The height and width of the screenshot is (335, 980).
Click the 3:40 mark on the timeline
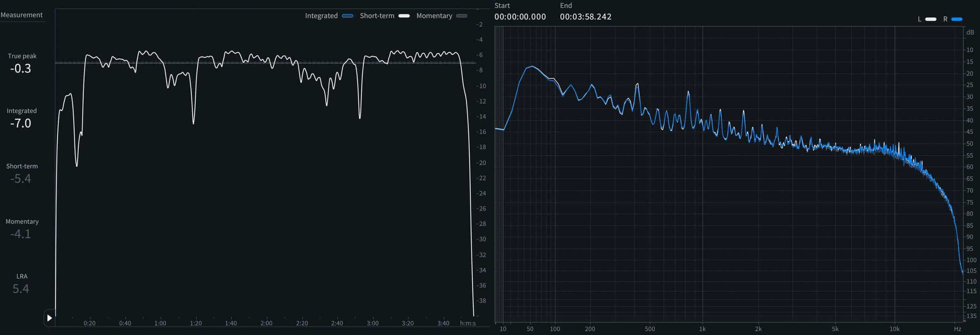point(443,323)
